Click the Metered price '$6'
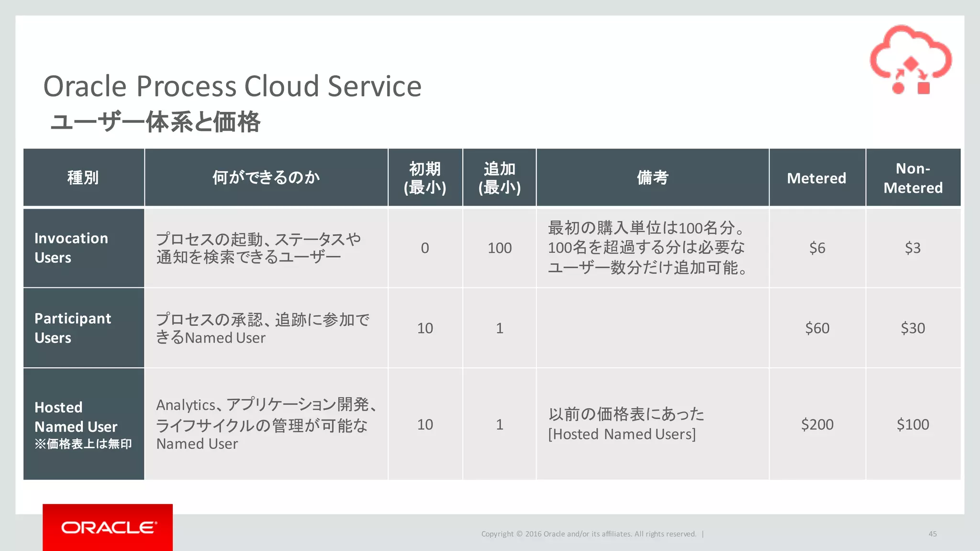The image size is (980, 551). coord(817,248)
